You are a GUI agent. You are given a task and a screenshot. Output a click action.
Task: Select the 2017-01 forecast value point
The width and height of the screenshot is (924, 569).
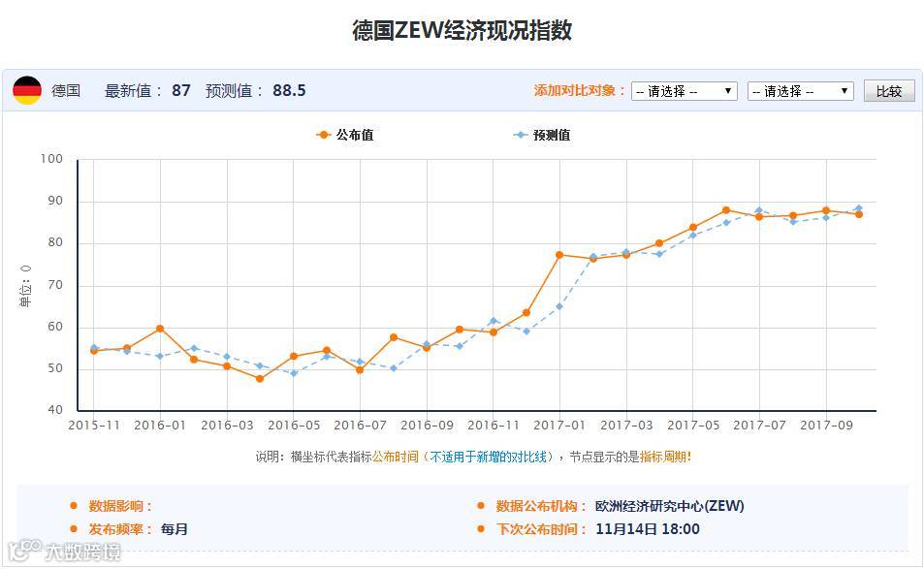559,306
